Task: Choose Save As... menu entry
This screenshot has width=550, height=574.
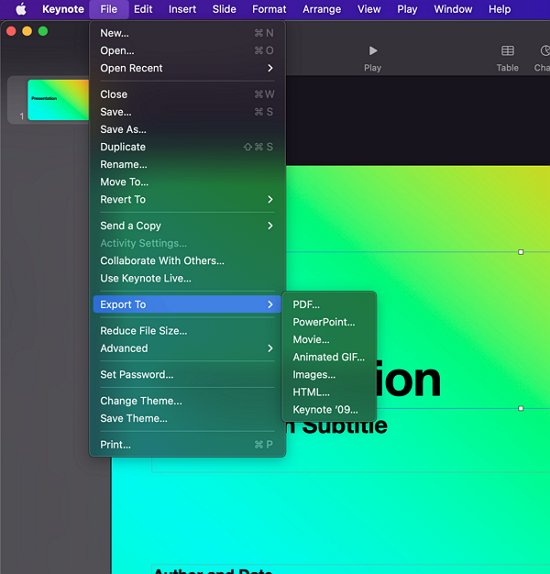Action: coord(187,130)
